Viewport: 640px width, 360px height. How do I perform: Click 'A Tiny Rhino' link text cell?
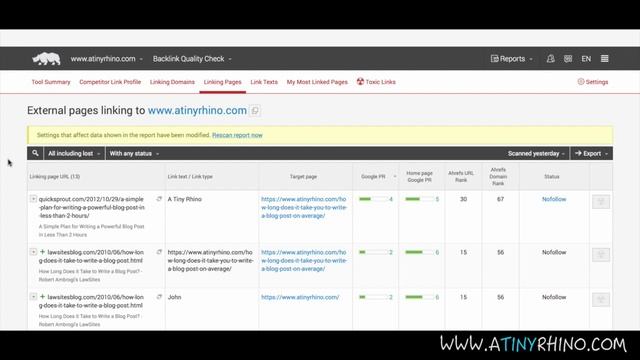pos(184,199)
